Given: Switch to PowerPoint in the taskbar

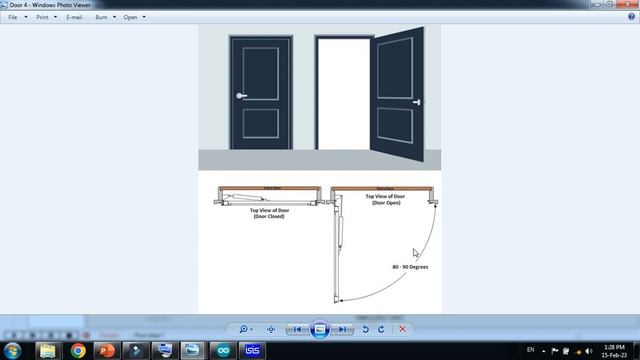Looking at the screenshot, I should pos(107,351).
